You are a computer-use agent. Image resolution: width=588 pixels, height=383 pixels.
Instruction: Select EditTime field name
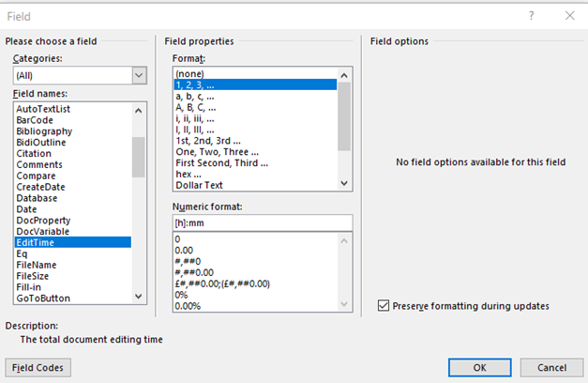point(73,242)
